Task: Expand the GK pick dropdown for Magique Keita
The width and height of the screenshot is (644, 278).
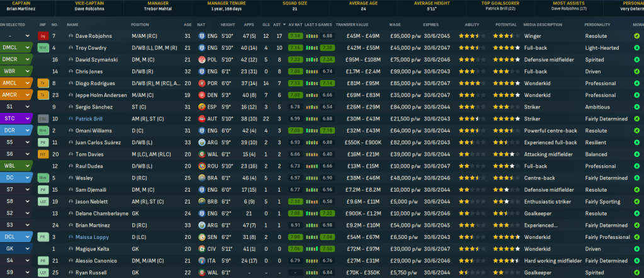Action: pos(27,249)
